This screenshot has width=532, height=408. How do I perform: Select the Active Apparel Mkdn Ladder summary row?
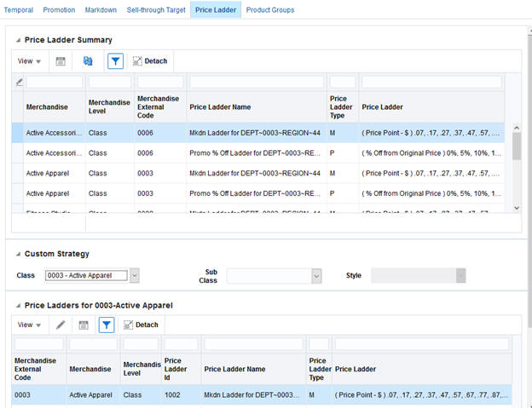tap(257, 174)
